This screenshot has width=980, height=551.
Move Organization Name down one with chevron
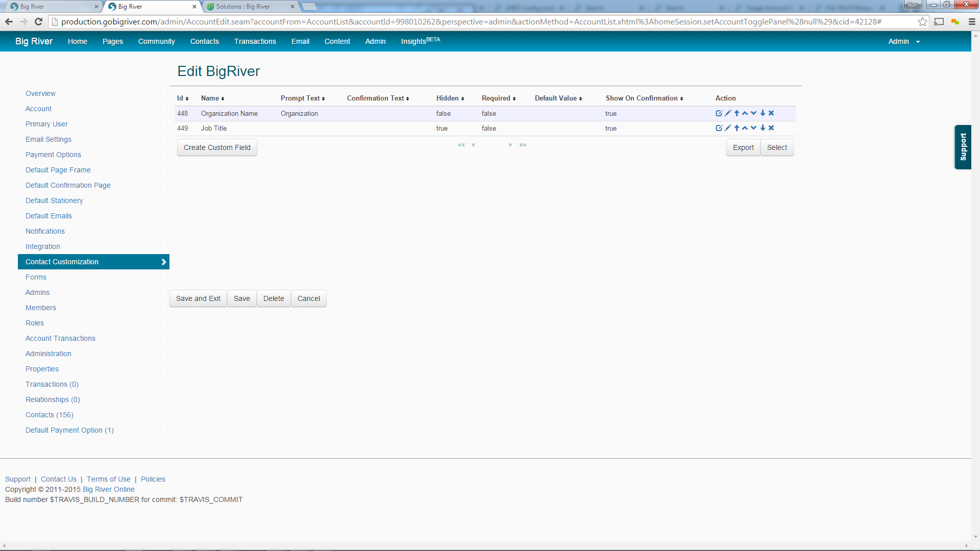[x=754, y=113]
